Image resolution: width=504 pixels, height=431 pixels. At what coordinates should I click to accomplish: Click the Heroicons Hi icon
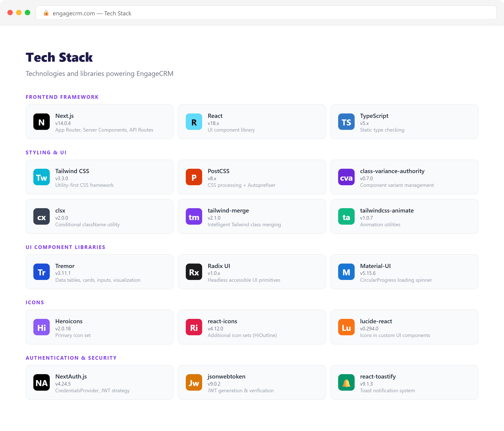41,327
